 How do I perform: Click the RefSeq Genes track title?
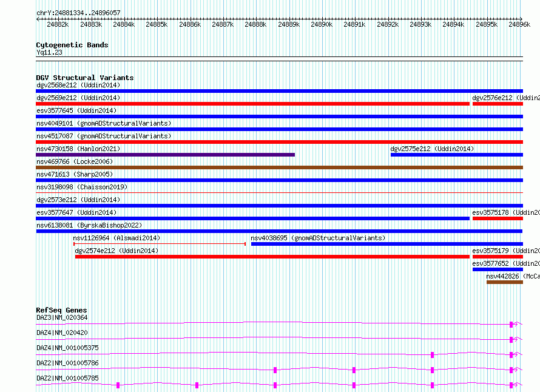click(x=61, y=310)
